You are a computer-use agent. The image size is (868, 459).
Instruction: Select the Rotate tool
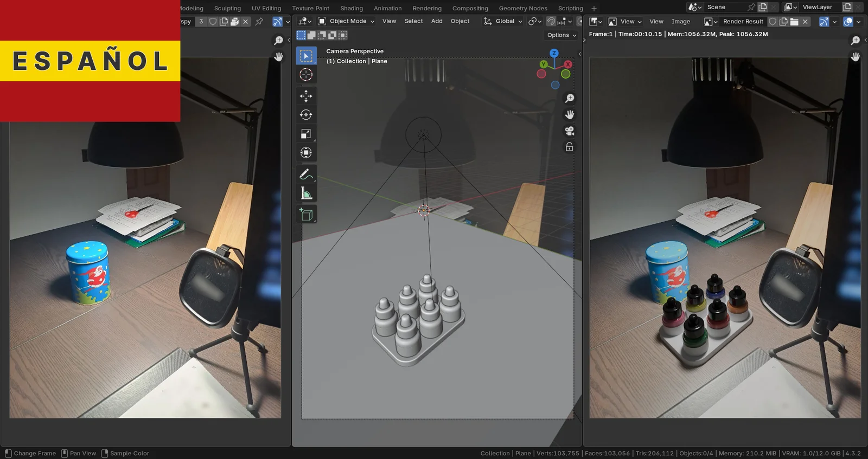(306, 115)
